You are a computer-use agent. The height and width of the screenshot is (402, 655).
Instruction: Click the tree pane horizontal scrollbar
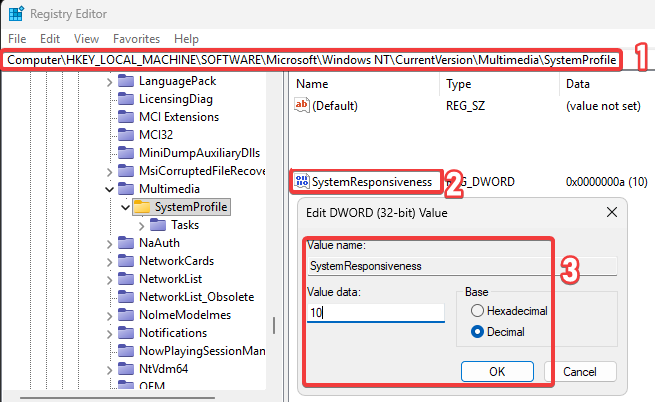point(117,398)
